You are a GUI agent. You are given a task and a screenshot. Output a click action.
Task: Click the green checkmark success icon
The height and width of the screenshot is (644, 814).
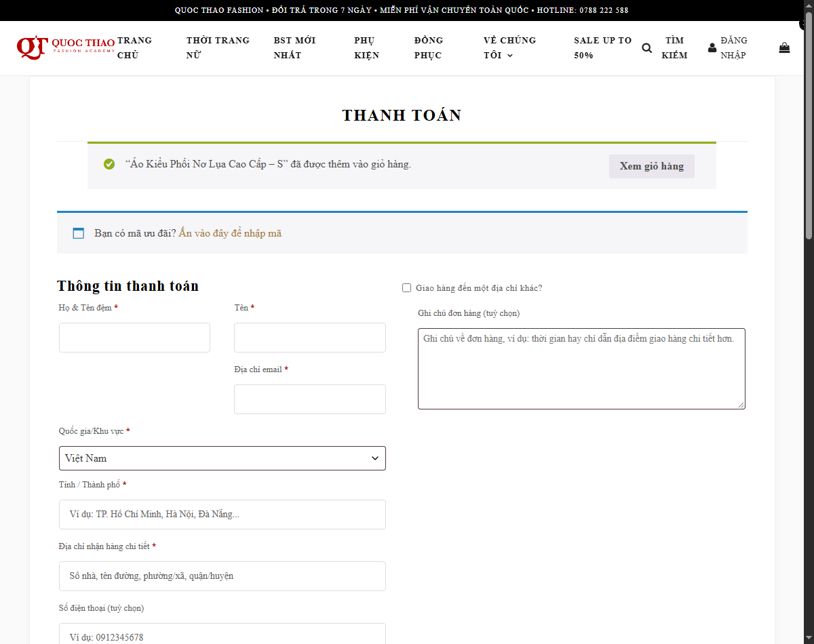tap(109, 164)
